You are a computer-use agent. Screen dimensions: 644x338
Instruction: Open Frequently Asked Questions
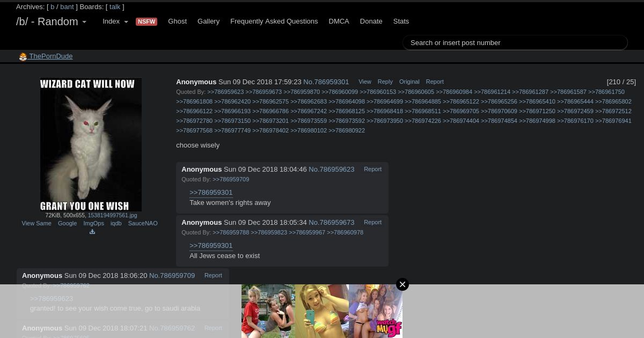pos(274,21)
